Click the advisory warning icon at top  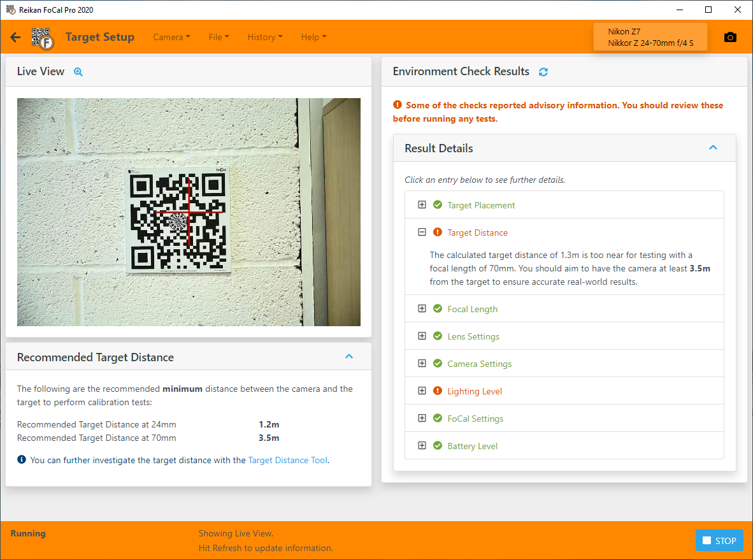click(x=397, y=104)
